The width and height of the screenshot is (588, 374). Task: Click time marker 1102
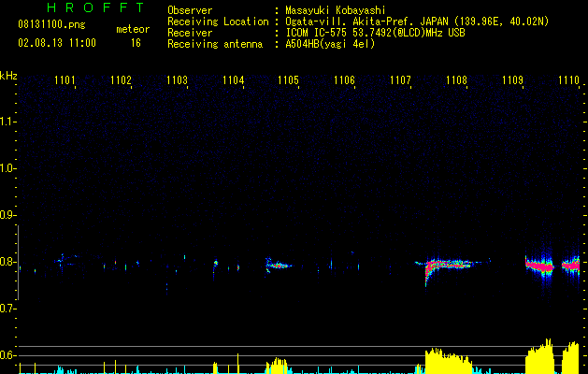click(x=121, y=79)
